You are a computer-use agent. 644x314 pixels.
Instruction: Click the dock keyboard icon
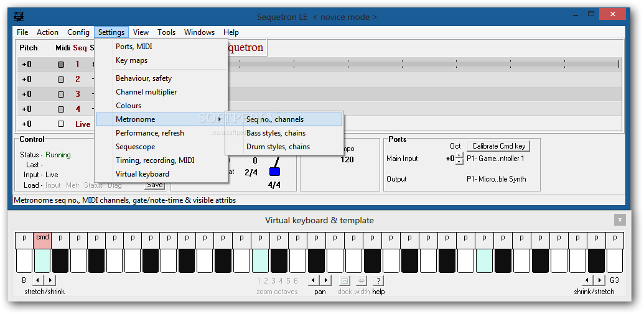pos(345,281)
